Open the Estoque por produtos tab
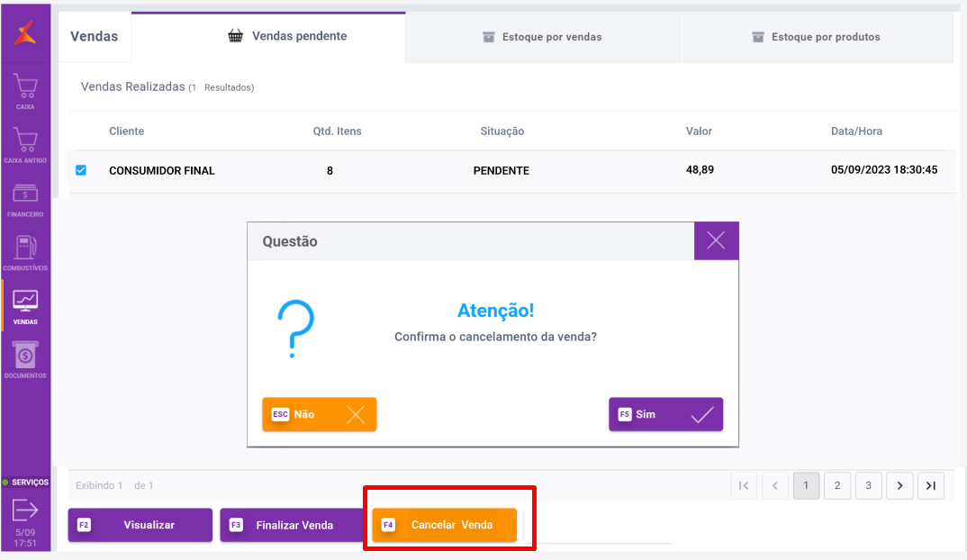Screen dimensions: 967x560 pos(816,37)
